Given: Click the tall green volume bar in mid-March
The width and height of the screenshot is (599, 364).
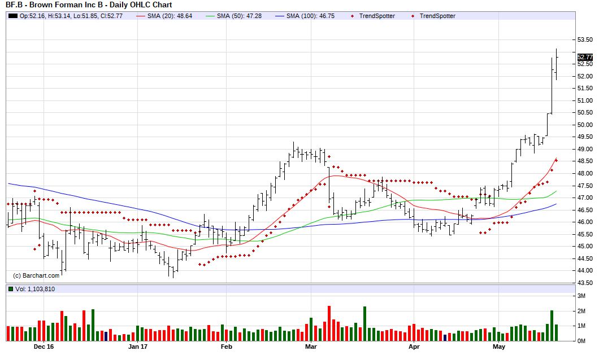Looking at the screenshot, I should [365, 324].
